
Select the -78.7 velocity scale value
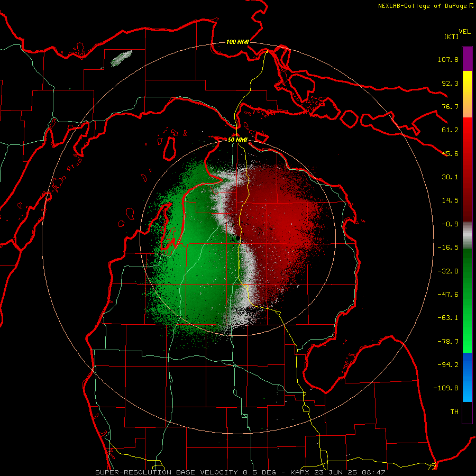tap(448, 342)
